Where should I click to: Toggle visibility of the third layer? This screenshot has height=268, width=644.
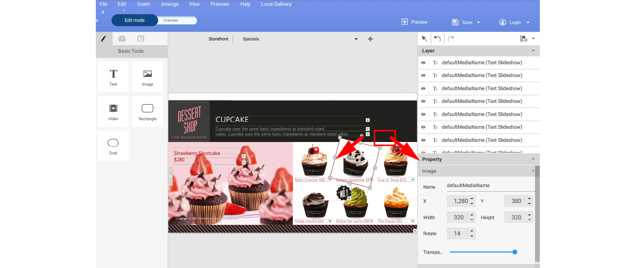coord(423,88)
